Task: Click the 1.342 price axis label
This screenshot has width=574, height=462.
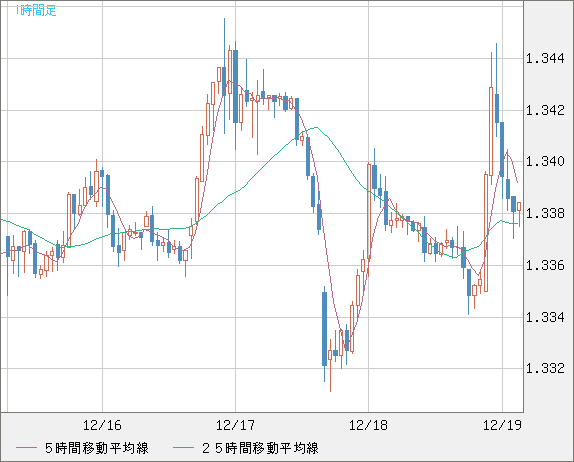Action: [545, 110]
